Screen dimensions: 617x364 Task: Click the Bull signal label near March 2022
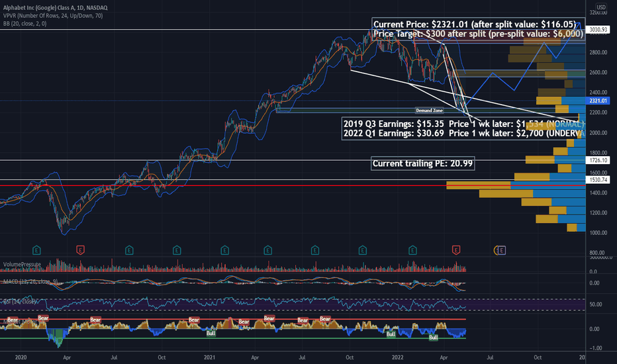point(433,338)
